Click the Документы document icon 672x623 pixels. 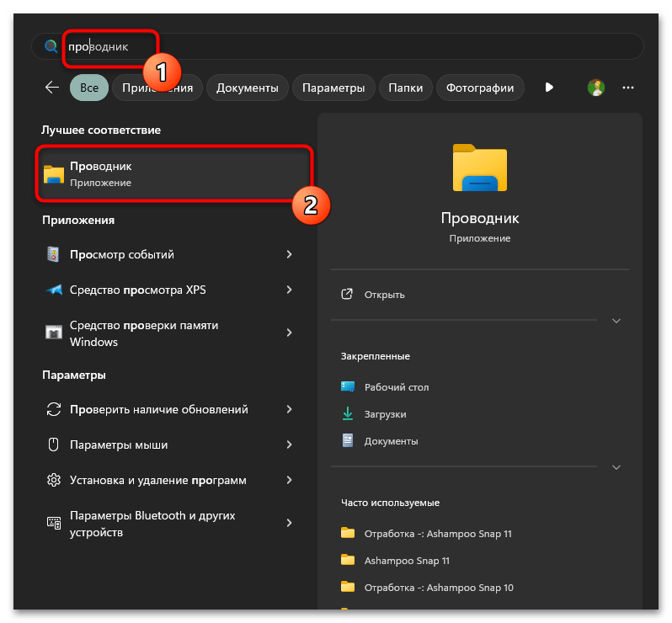(348, 440)
